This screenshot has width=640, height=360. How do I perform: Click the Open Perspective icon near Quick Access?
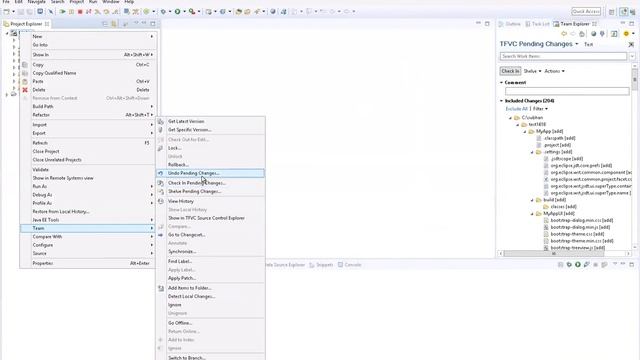611,12
